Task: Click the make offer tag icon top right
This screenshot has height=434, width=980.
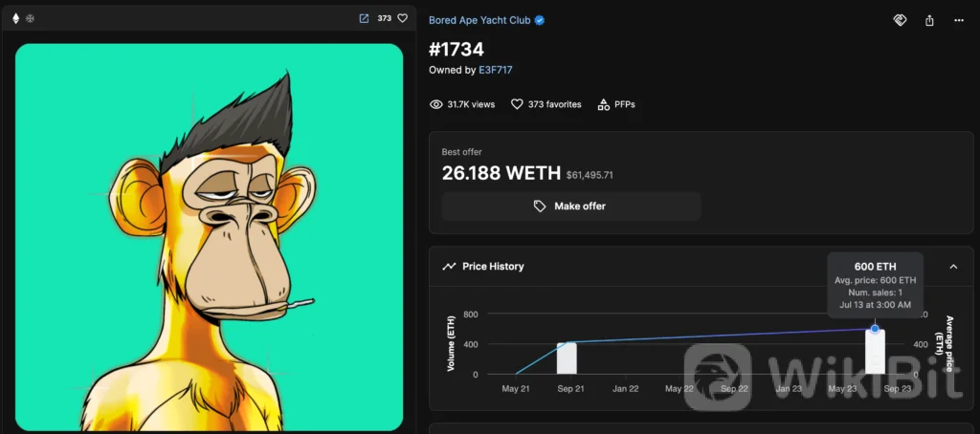Action: [x=900, y=20]
